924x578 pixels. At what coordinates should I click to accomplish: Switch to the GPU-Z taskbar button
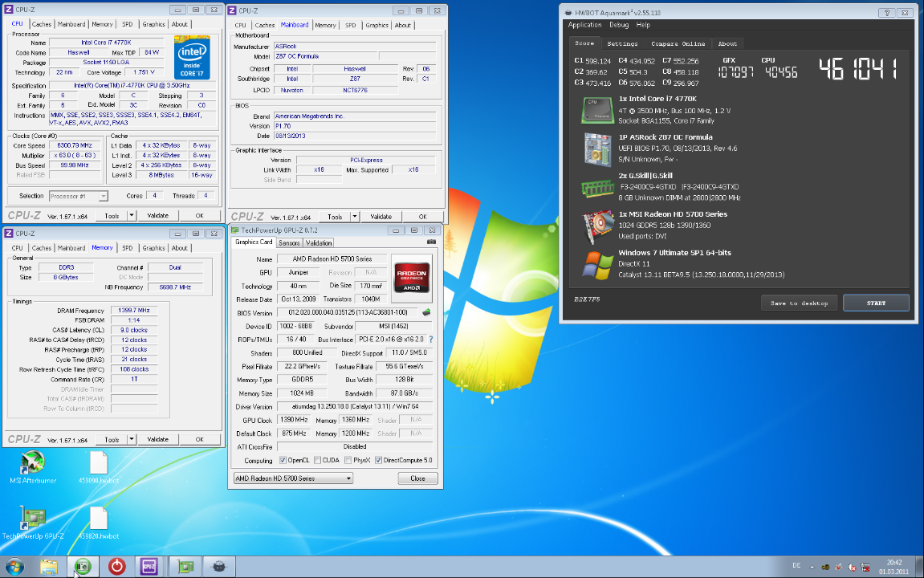pyautogui.click(x=185, y=567)
